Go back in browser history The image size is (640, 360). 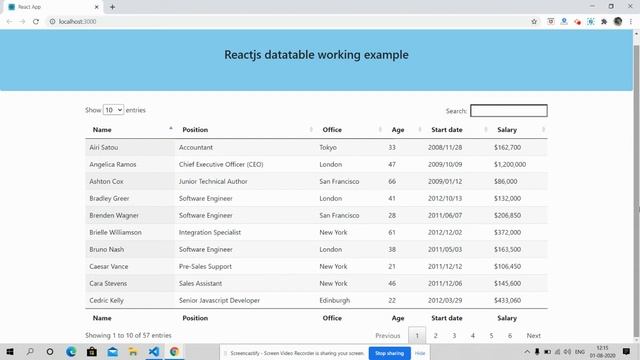click(9, 22)
